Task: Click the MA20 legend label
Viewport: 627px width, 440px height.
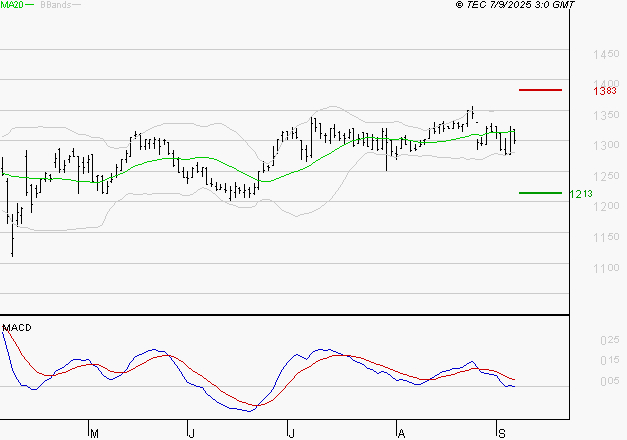Action: coord(12,5)
